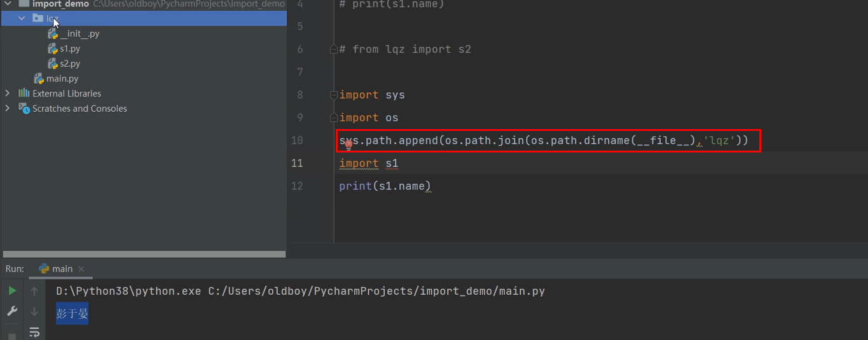Click the Python icon on main tab
This screenshot has height=340, width=868.
[44, 269]
